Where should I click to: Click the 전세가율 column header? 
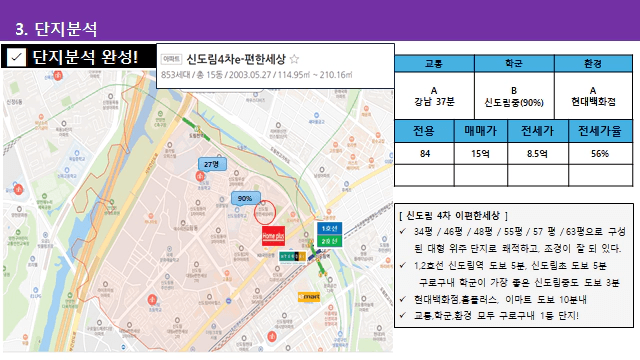(x=600, y=131)
